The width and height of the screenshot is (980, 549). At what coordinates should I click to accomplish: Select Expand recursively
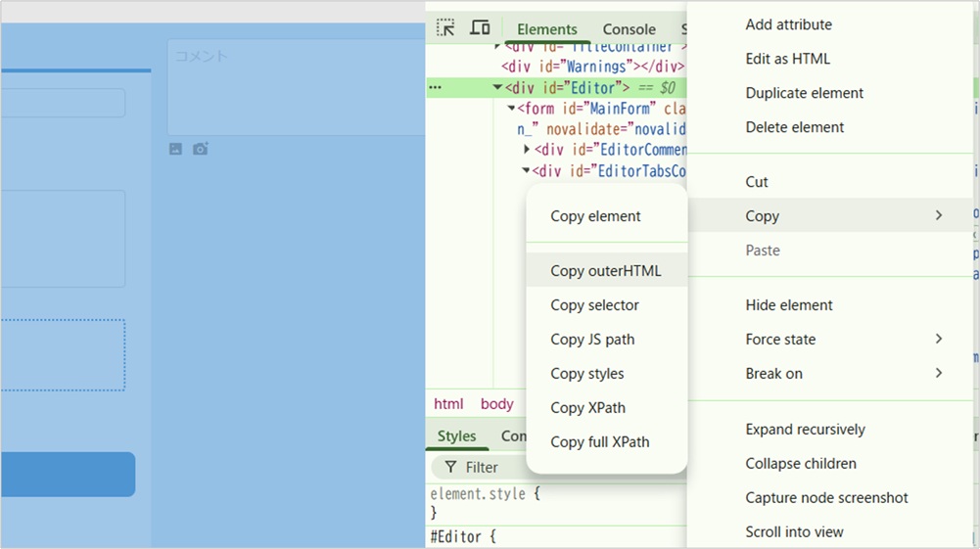tap(805, 429)
